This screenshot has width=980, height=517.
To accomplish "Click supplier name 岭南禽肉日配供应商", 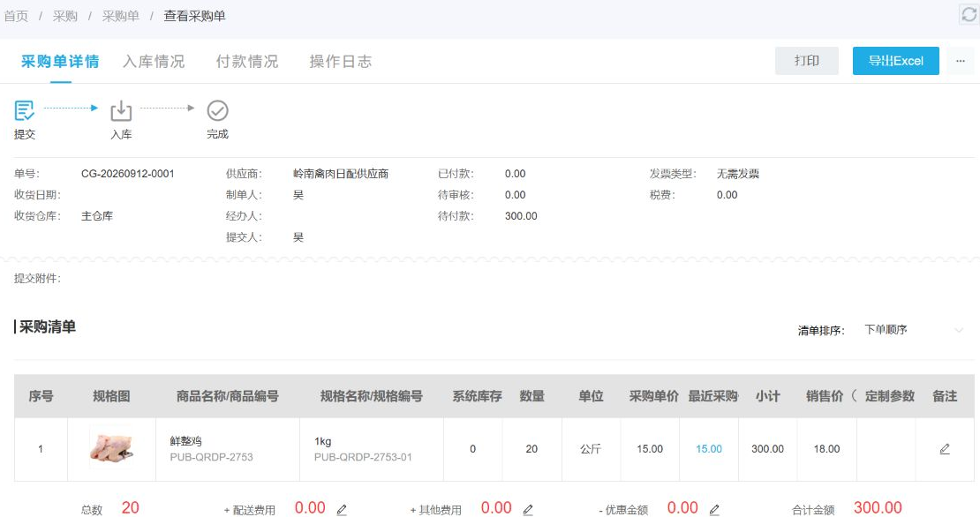I will pos(341,174).
